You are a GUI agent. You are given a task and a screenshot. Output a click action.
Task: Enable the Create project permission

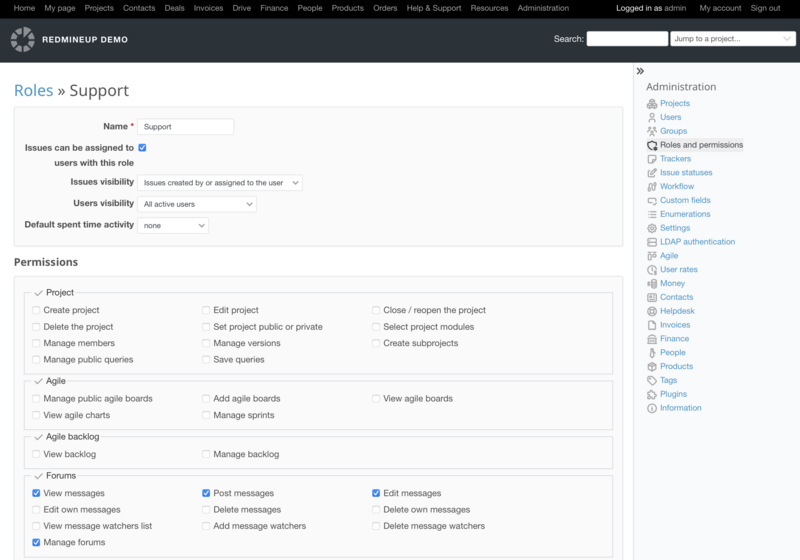(x=37, y=310)
